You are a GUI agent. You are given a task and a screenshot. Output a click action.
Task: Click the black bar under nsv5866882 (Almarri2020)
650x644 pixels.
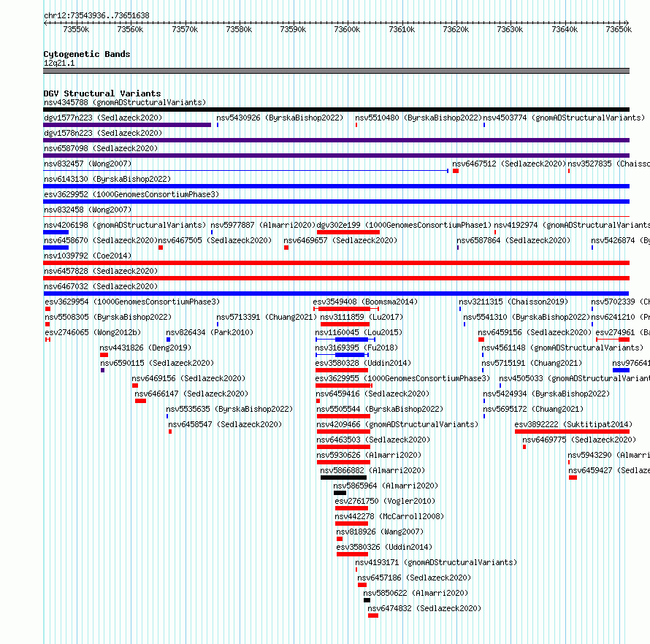344,478
